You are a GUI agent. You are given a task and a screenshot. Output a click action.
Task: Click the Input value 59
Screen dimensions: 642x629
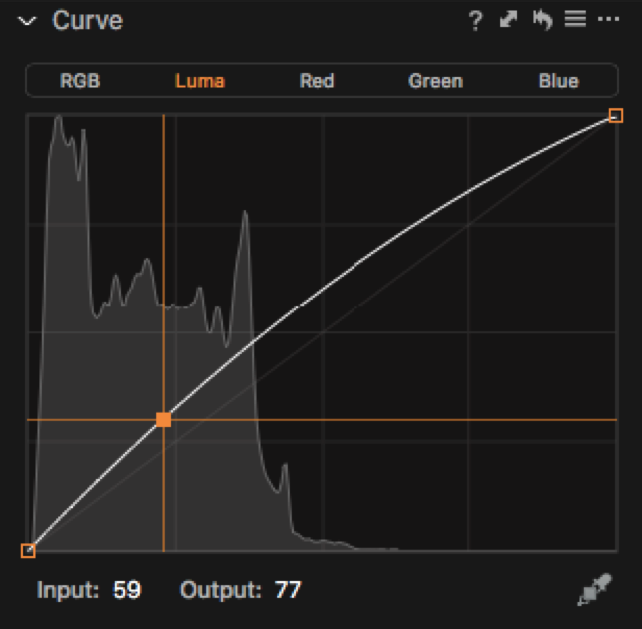click(x=127, y=590)
